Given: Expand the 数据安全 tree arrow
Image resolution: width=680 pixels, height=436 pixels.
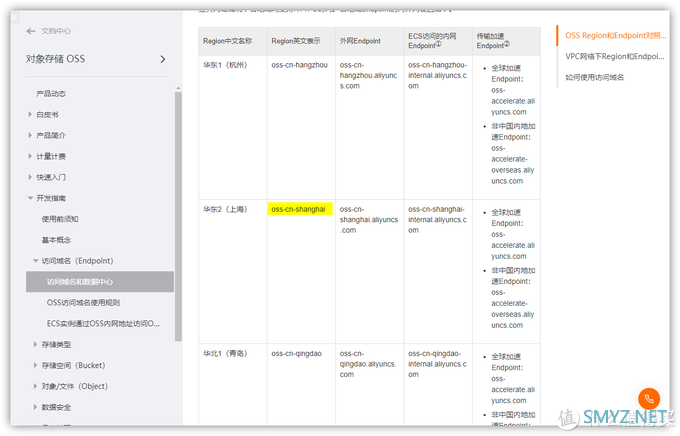Looking at the screenshot, I should click(35, 407).
